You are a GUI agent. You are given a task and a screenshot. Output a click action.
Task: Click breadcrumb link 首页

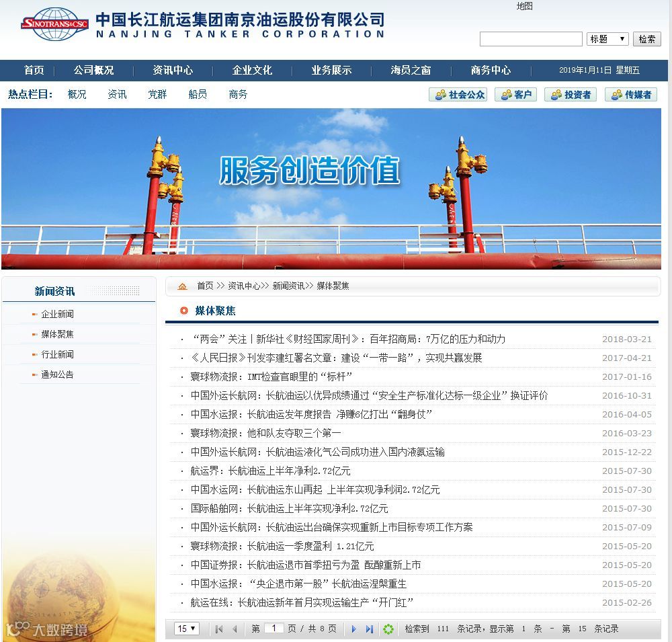click(x=205, y=286)
